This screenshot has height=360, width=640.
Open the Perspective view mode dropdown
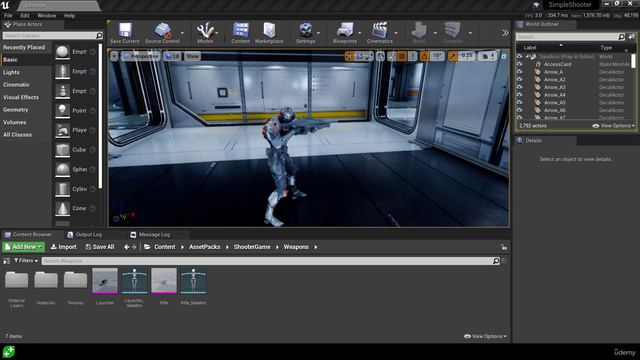click(x=140, y=56)
